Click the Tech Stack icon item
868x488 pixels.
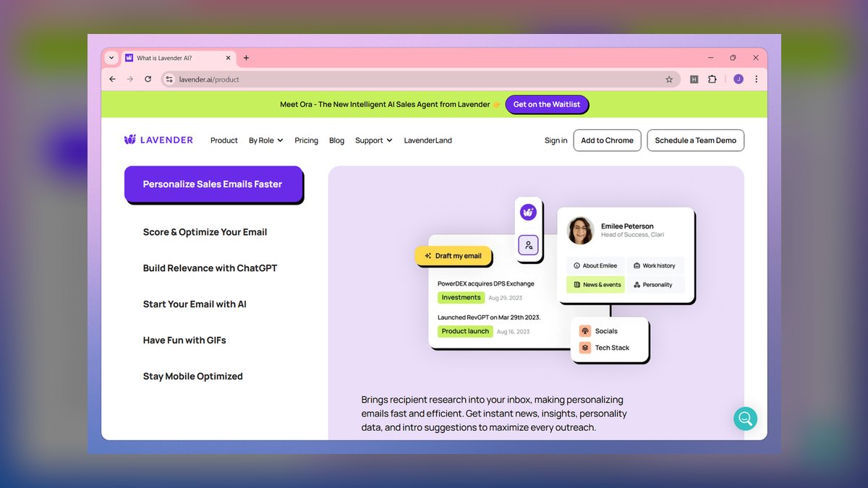585,348
